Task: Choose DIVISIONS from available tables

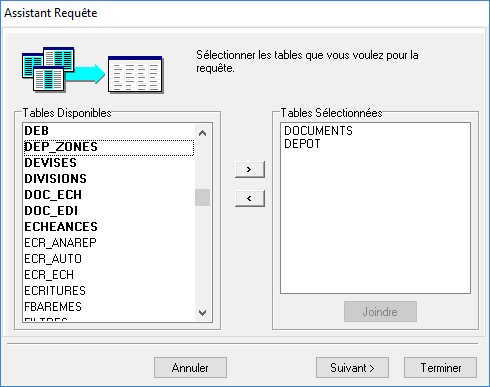Action: click(109, 179)
